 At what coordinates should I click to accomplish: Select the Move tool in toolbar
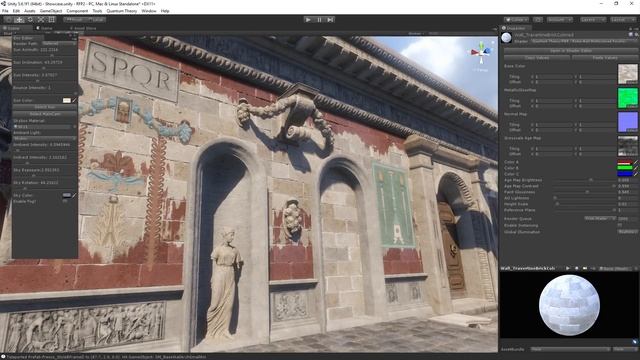(x=19, y=20)
